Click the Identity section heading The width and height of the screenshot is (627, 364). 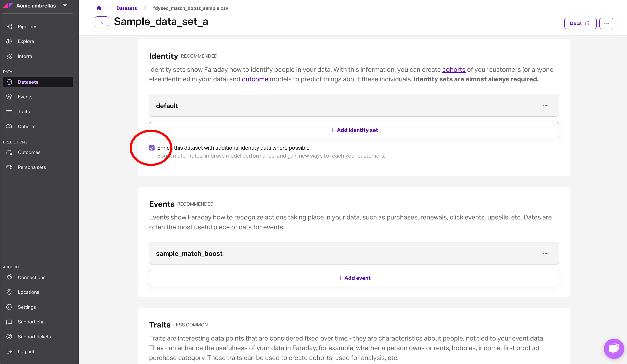[x=164, y=56]
